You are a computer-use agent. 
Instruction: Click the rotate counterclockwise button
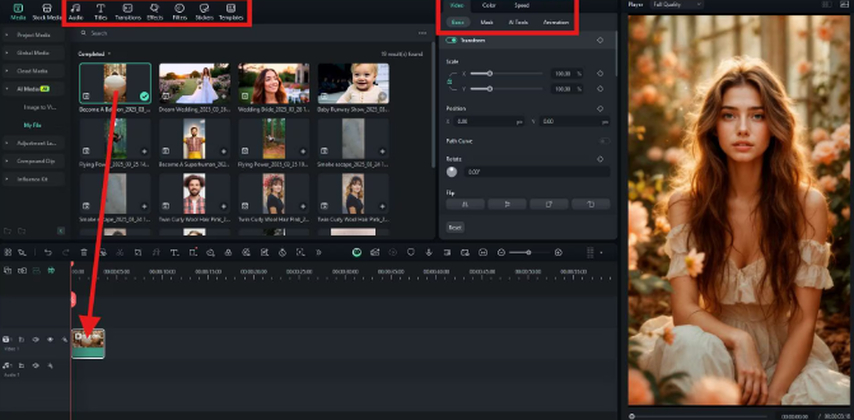(591, 204)
